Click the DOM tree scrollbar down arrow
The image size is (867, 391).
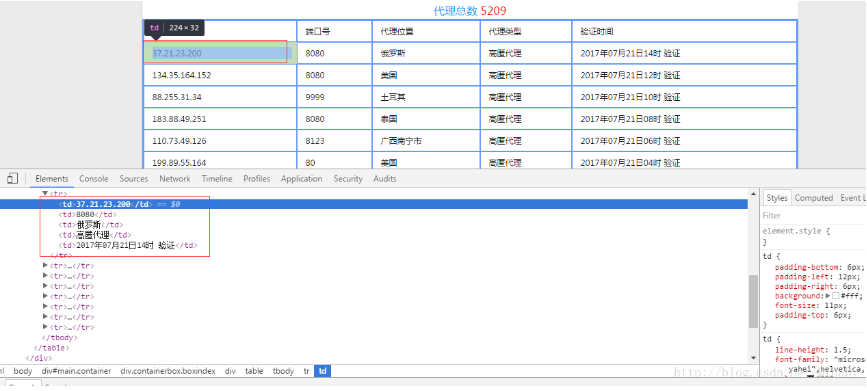[753, 359]
